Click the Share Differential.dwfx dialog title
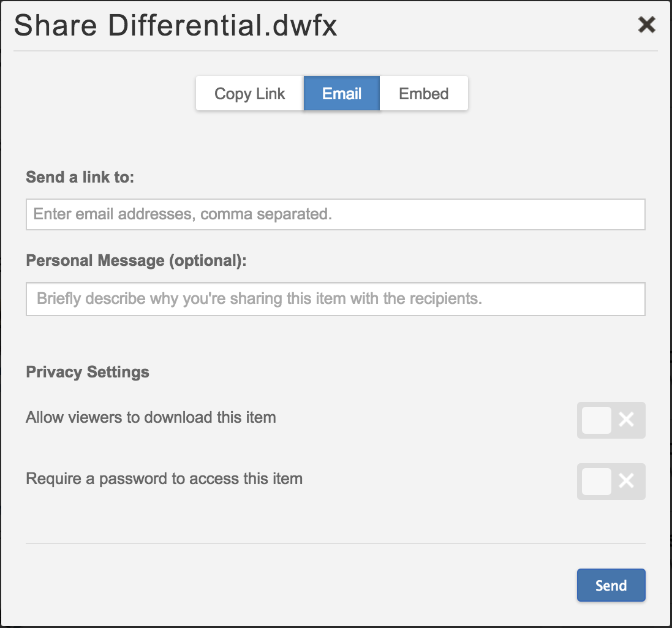The image size is (672, 628). [176, 26]
